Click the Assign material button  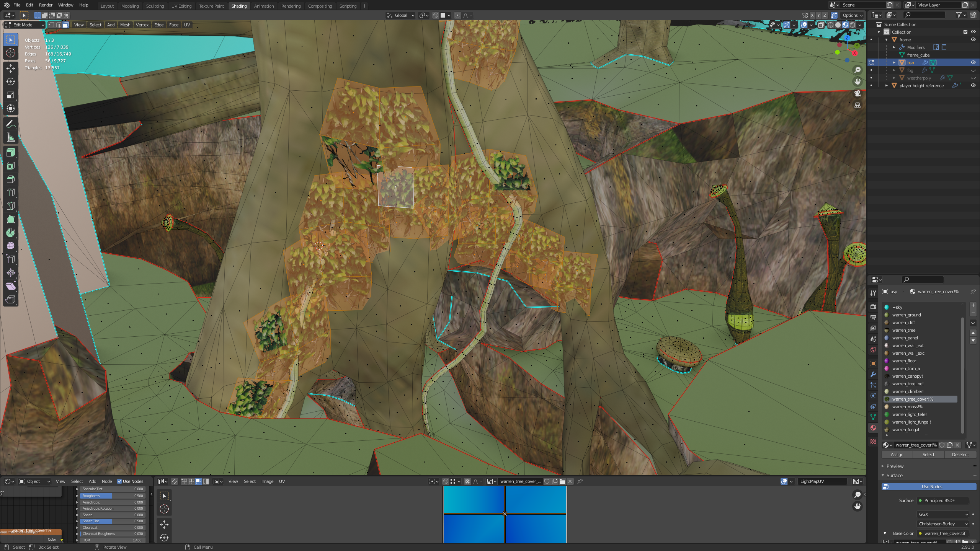click(897, 455)
